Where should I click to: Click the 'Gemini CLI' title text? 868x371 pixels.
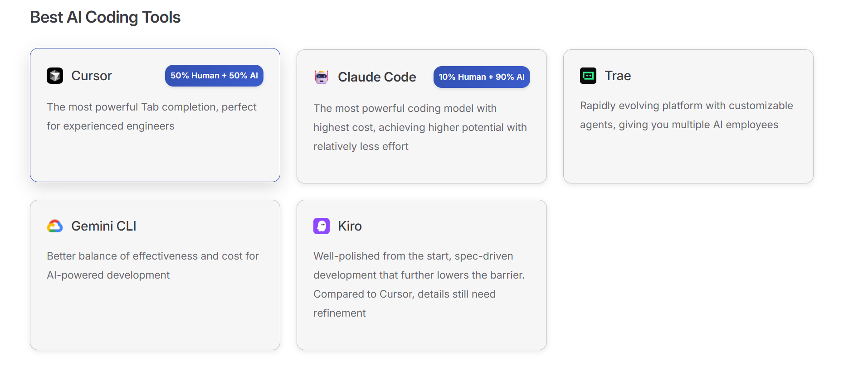tap(103, 226)
